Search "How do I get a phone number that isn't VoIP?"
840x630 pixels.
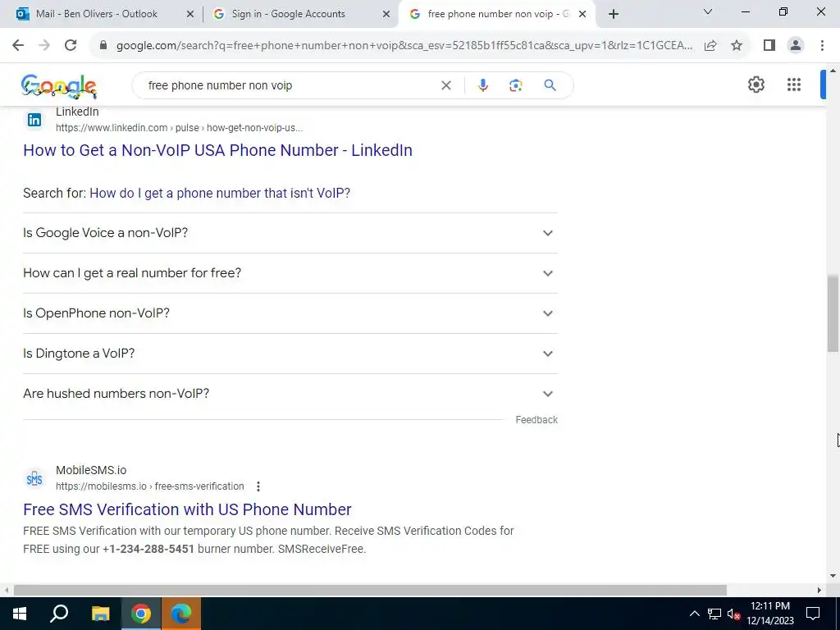click(x=220, y=193)
